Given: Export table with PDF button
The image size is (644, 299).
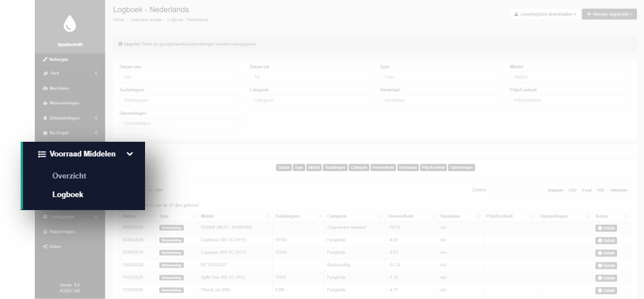Looking at the screenshot, I should coord(600,190).
